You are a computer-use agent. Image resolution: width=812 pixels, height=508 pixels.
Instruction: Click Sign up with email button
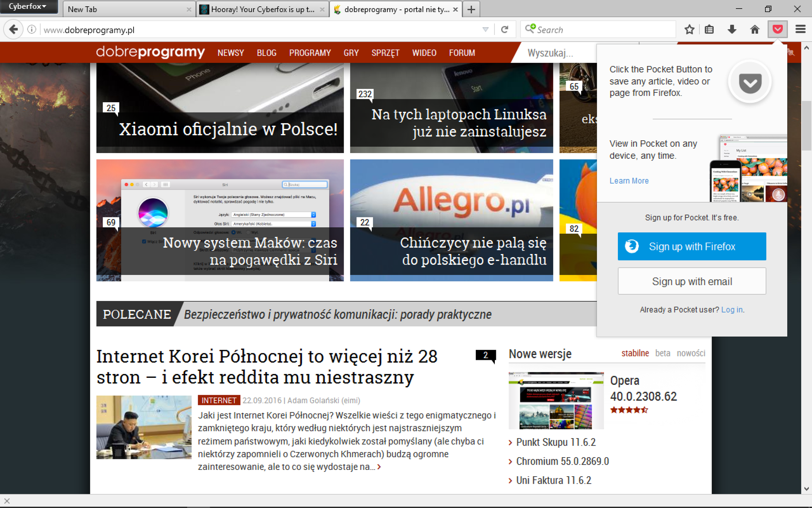coord(692,281)
